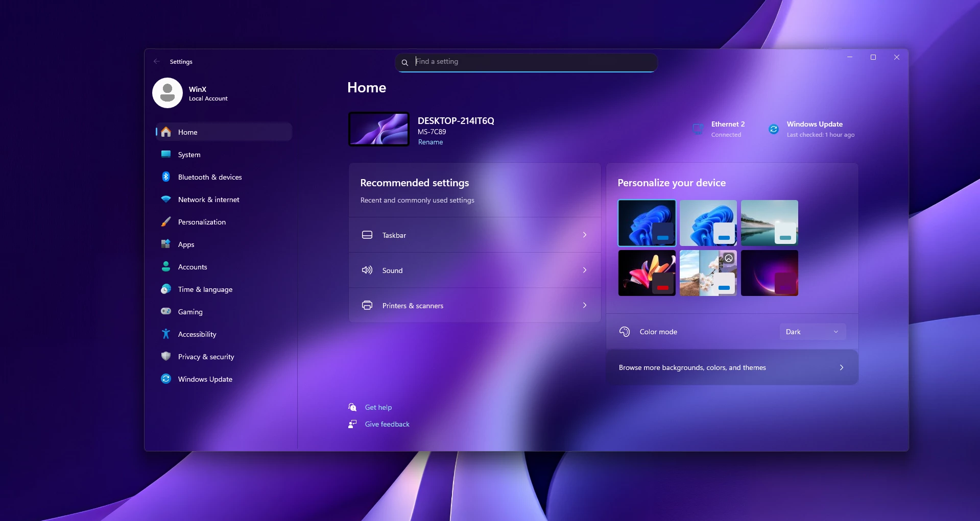Maximize the Settings window
The image size is (980, 521).
pos(873,57)
